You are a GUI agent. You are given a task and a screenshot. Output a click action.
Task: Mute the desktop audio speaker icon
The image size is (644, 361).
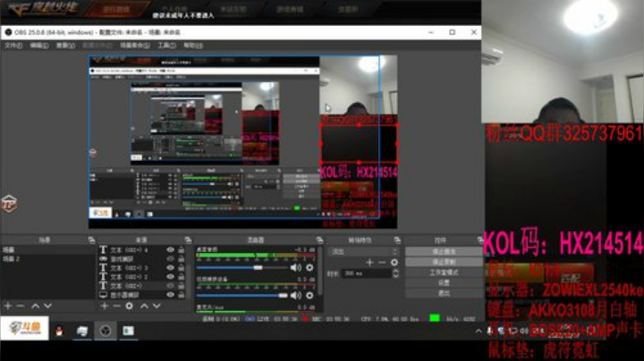[296, 267]
